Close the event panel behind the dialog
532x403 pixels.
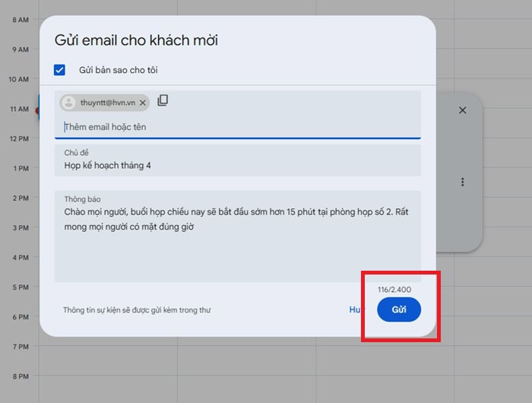[x=462, y=110]
